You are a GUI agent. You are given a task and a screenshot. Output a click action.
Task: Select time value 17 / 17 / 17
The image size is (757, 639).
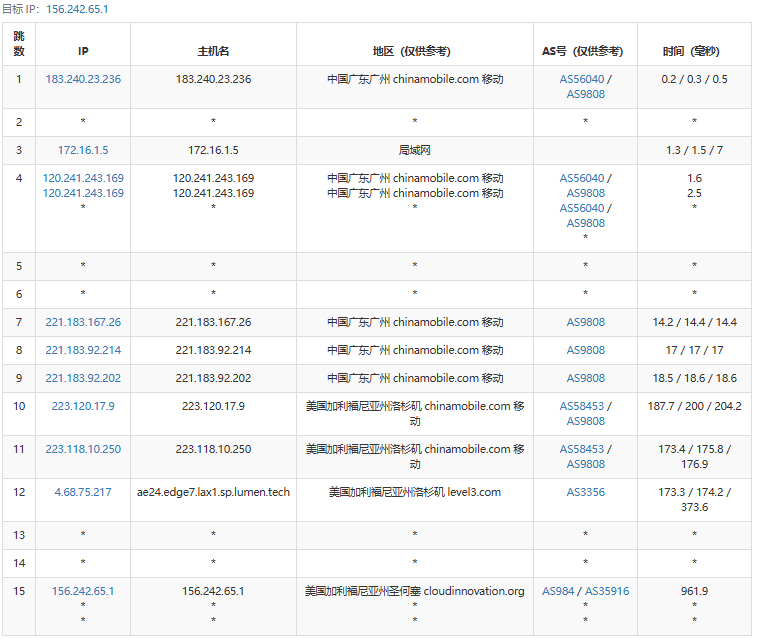(x=694, y=350)
